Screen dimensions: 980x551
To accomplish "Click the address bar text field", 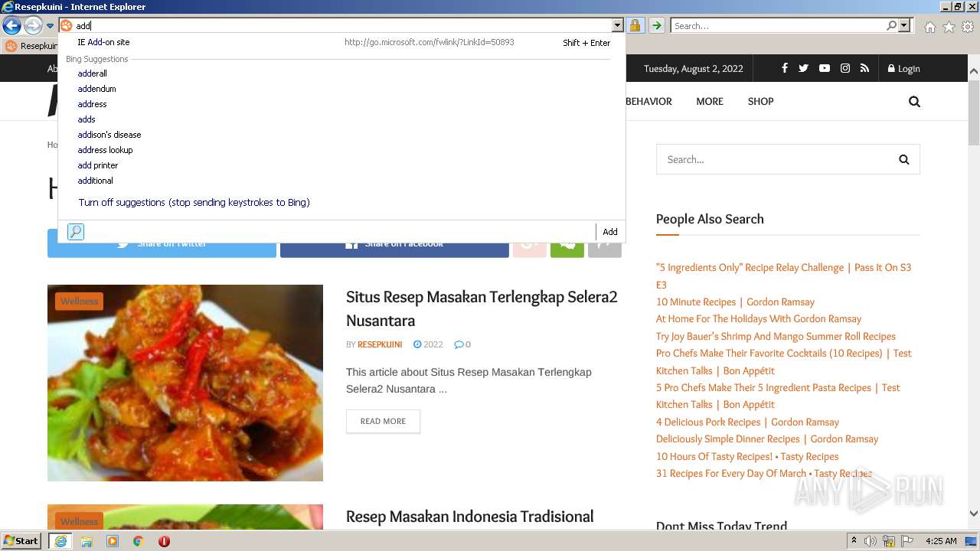I will 343,26.
